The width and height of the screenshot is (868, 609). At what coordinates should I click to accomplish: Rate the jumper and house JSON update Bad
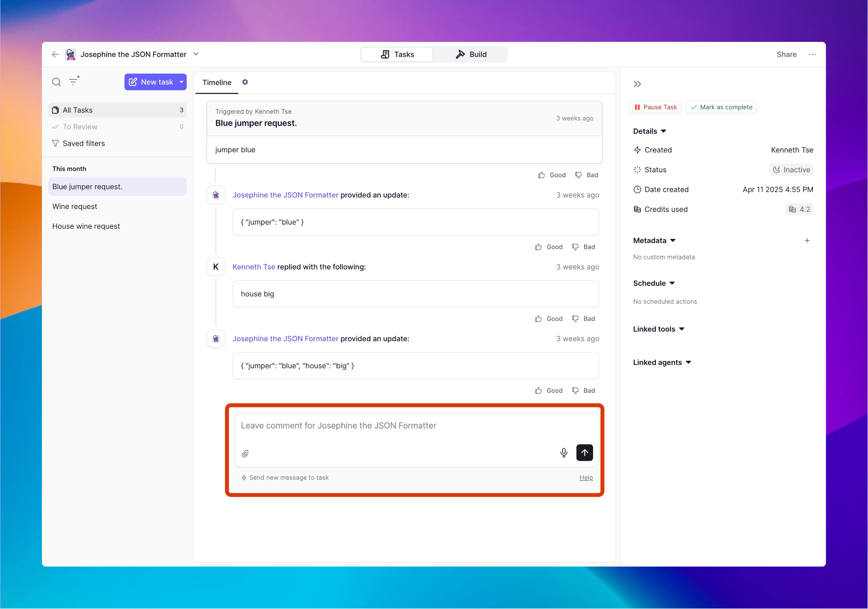(584, 390)
